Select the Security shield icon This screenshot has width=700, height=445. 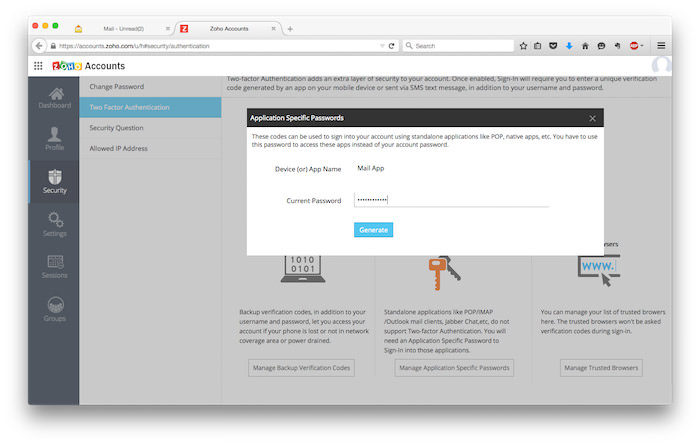pyautogui.click(x=55, y=177)
